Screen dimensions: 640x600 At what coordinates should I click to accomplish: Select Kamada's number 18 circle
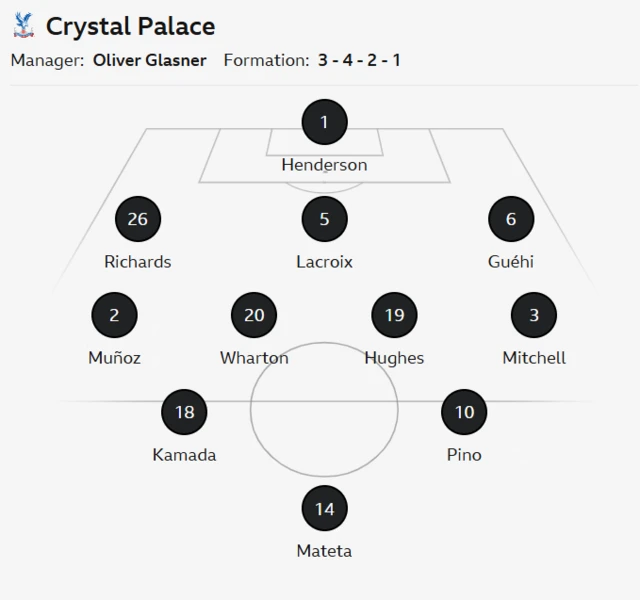[x=184, y=412]
